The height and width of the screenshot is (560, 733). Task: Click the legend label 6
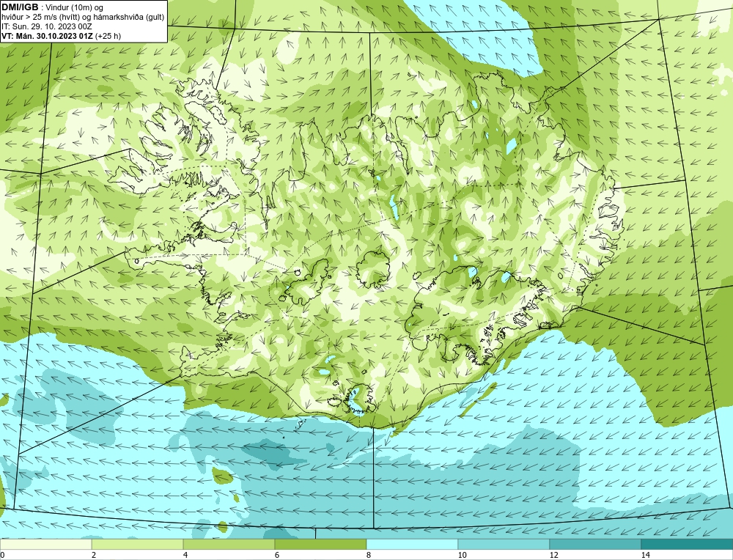[277, 555]
